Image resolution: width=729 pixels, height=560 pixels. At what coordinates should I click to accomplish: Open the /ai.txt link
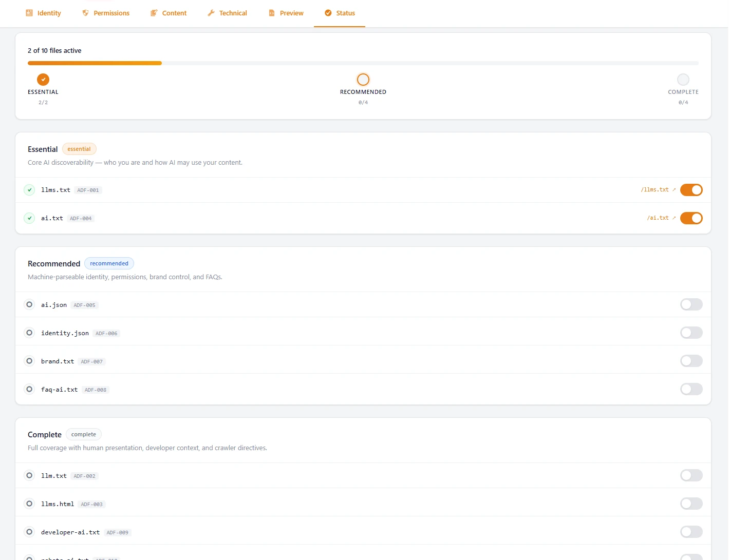point(661,218)
